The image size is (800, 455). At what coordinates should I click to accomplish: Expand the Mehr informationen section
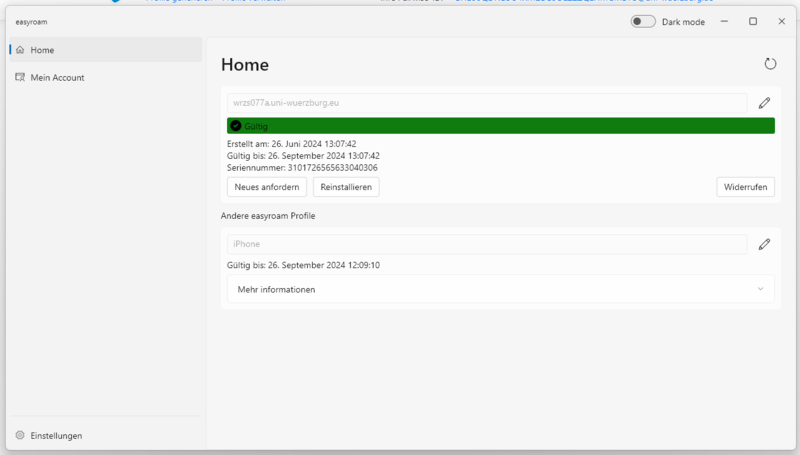click(x=500, y=289)
